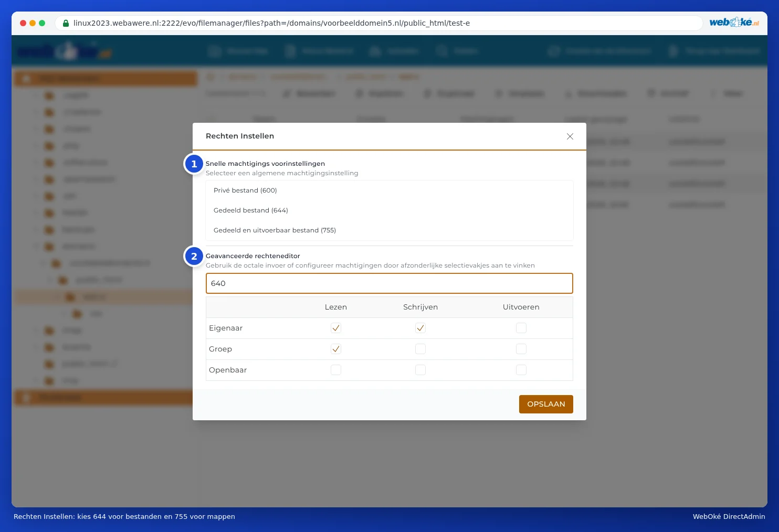Untick Eigenaar Schrijven checkbox
The image size is (779, 532).
pos(420,328)
